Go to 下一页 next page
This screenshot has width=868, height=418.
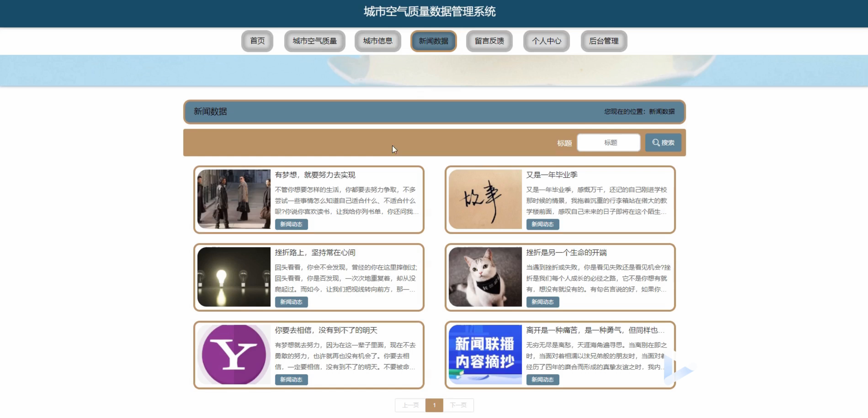click(458, 405)
